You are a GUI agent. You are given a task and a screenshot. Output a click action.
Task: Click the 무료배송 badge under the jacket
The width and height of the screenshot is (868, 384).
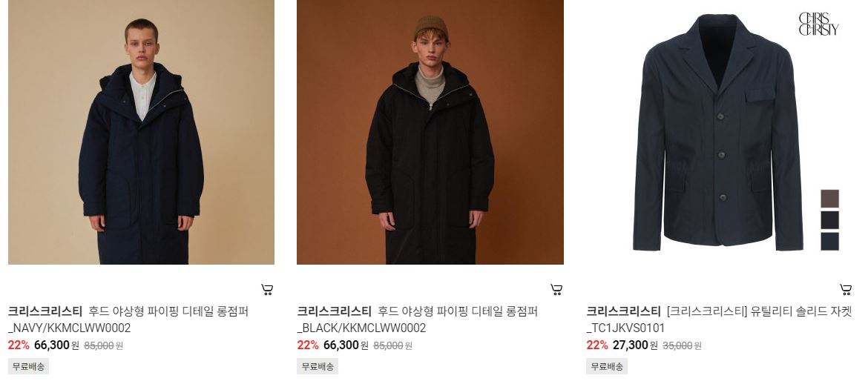coord(607,366)
